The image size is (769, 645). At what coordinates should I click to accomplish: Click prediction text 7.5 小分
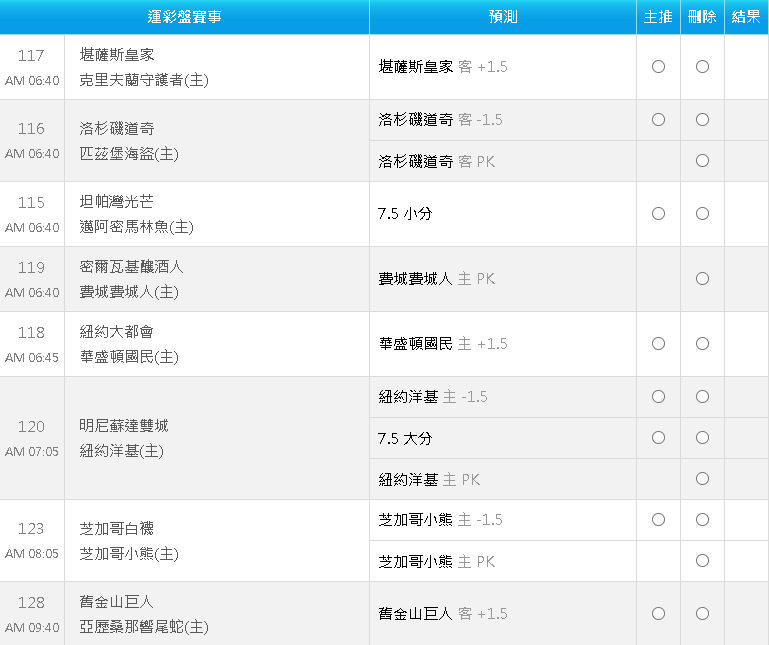click(x=405, y=213)
